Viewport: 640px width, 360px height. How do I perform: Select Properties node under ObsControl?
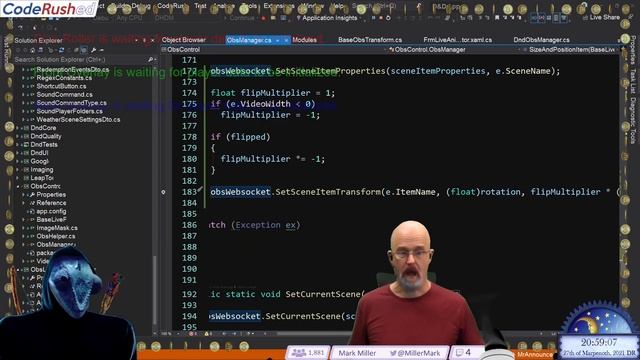pyautogui.click(x=51, y=195)
